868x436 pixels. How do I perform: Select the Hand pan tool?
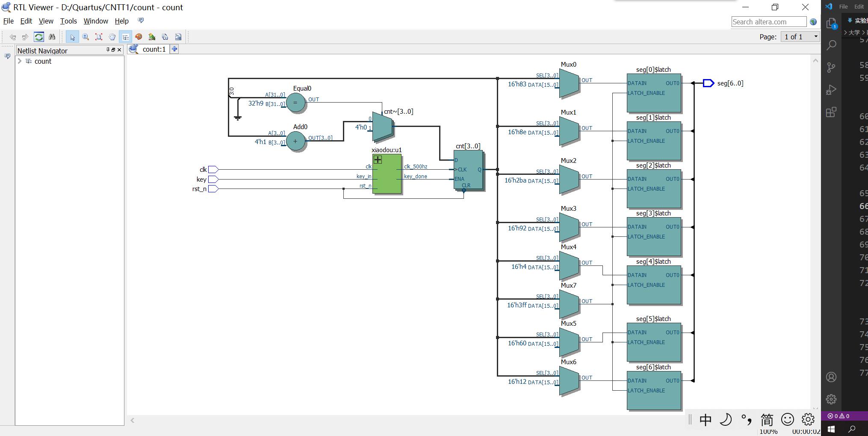click(112, 37)
